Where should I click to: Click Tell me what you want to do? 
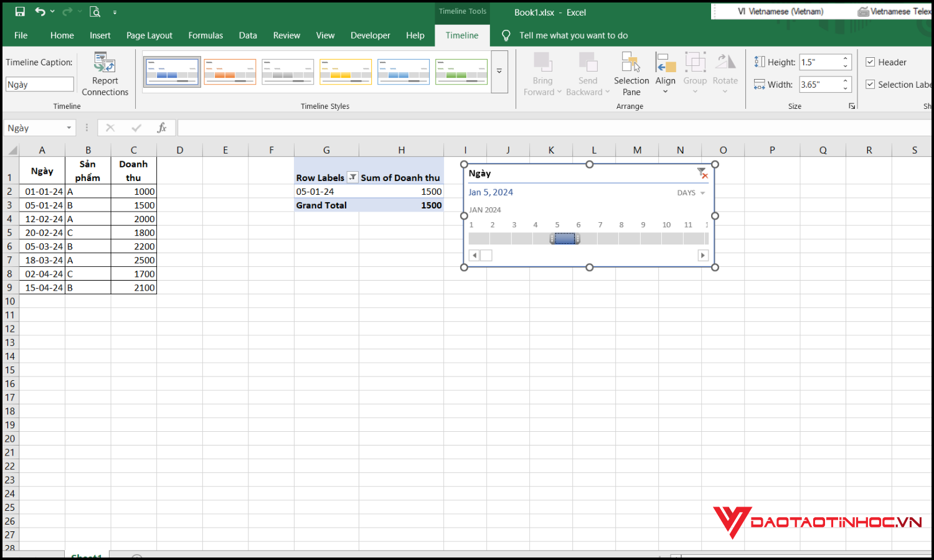point(573,35)
